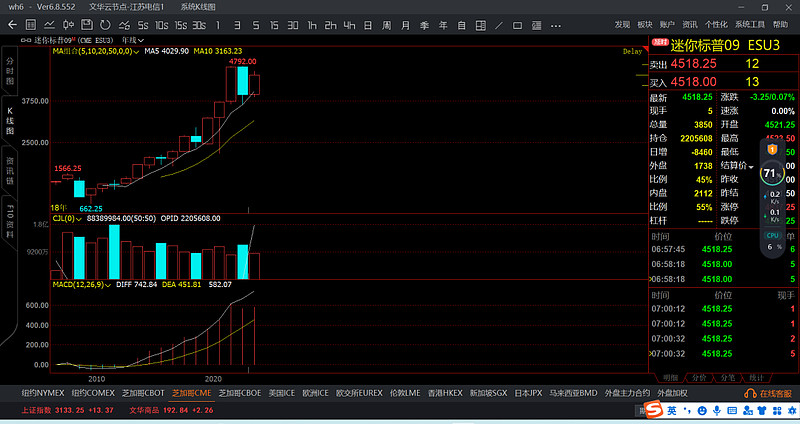Image resolution: width=800 pixels, height=424 pixels.
Task: Open the 外盘主力合约 tab
Action: click(x=627, y=393)
